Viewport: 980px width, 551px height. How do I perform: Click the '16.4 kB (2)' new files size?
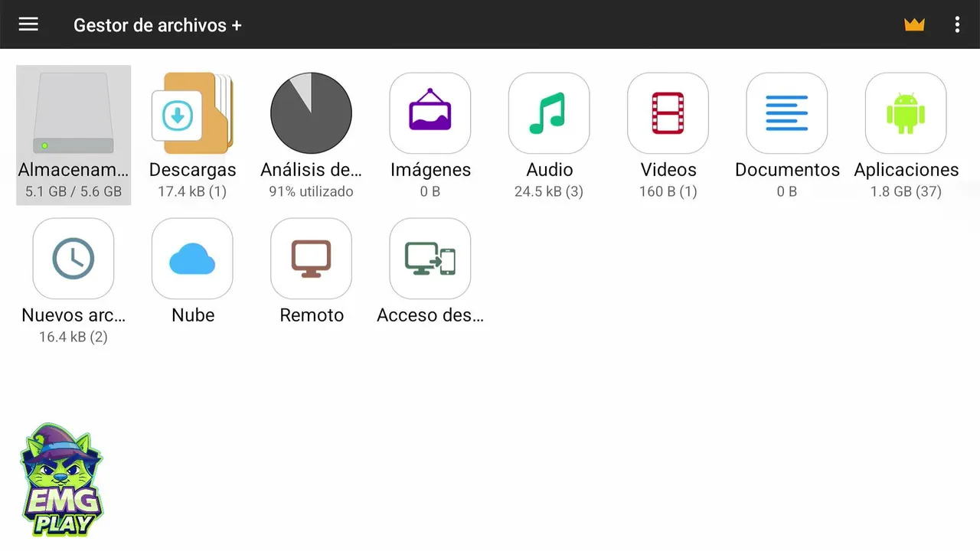tap(73, 337)
